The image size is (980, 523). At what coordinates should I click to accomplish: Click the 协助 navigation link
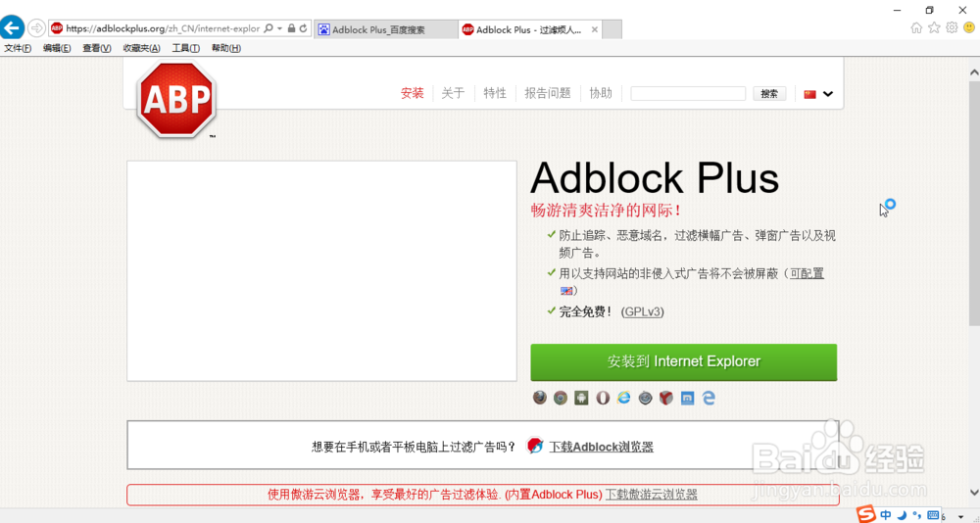[x=601, y=93]
